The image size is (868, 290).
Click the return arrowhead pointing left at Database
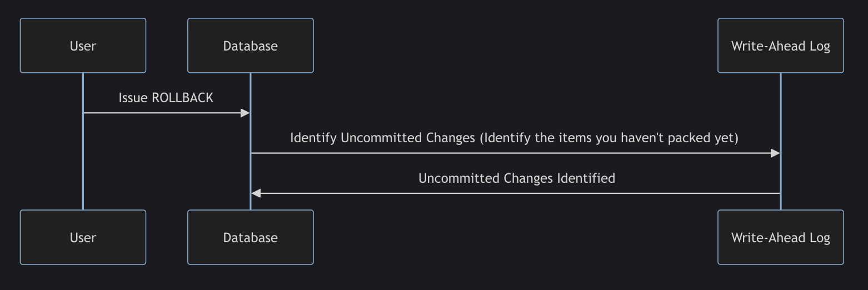click(x=256, y=193)
